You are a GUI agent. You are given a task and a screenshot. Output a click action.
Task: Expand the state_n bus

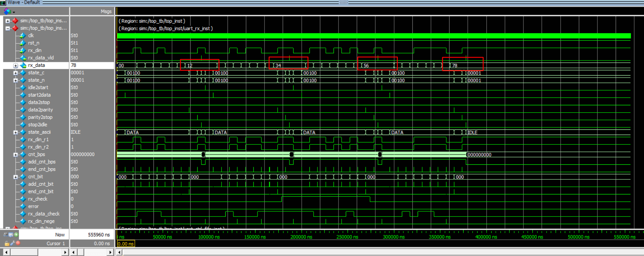pyautogui.click(x=15, y=80)
